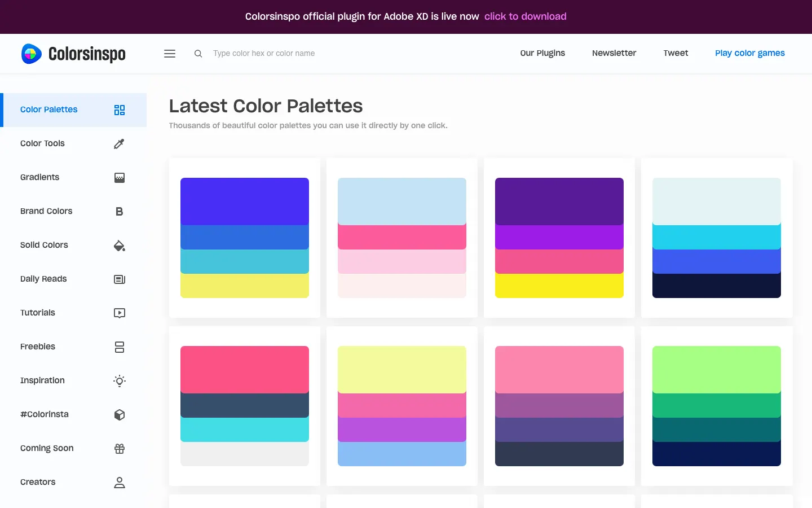This screenshot has width=812, height=508.
Task: Click the Solid Colors paint bucket icon
Action: (119, 246)
